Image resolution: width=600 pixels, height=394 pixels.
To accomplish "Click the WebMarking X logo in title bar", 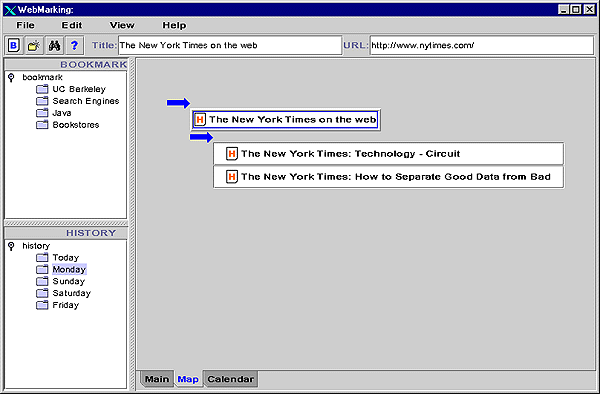I will pyautogui.click(x=11, y=10).
